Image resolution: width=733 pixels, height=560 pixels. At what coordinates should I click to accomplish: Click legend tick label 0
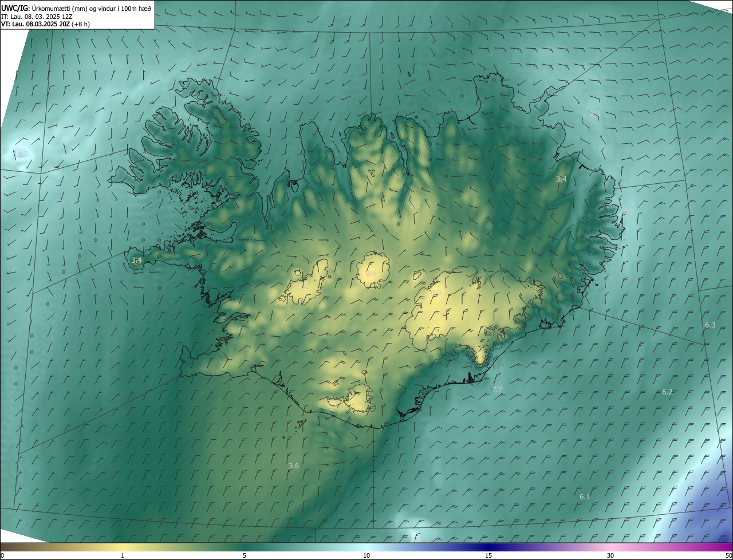(x=2, y=555)
